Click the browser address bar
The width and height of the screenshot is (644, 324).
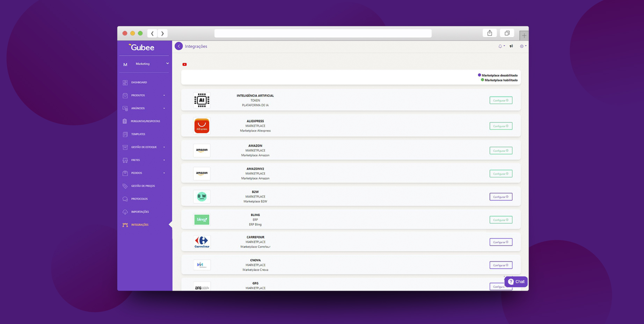[x=323, y=33]
